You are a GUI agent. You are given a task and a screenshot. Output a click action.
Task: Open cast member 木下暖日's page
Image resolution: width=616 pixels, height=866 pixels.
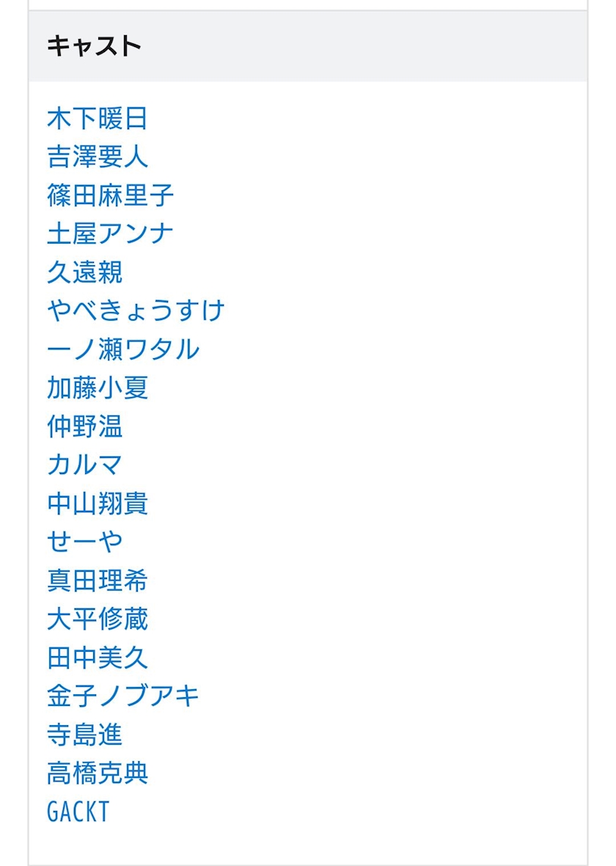(x=98, y=118)
